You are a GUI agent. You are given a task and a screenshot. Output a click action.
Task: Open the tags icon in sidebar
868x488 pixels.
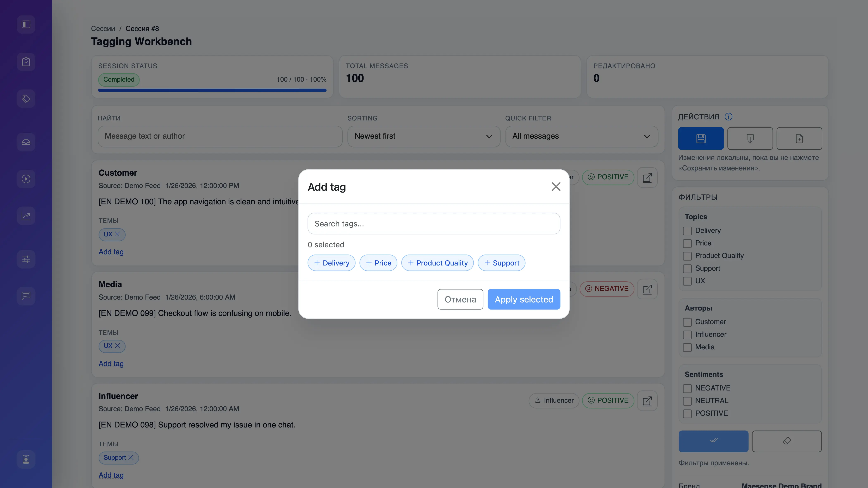(x=26, y=99)
